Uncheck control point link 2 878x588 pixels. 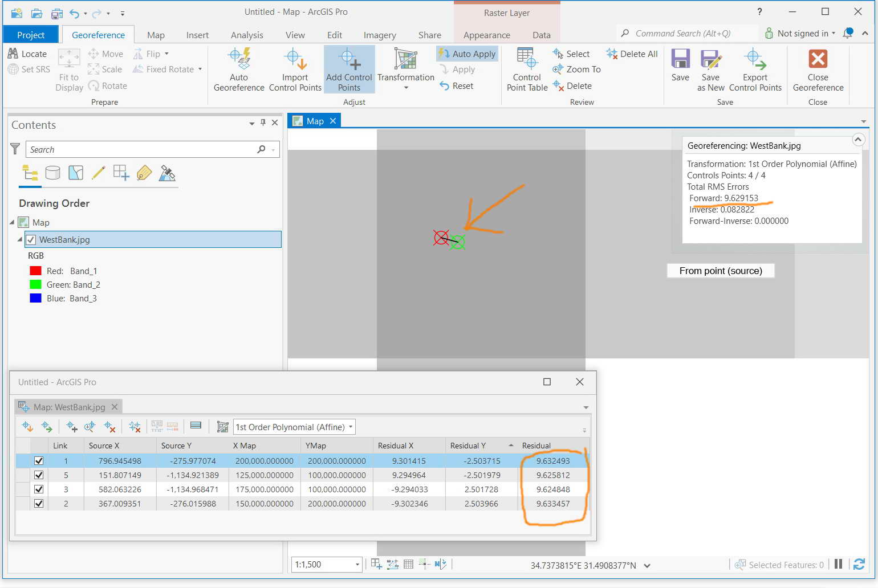(39, 503)
